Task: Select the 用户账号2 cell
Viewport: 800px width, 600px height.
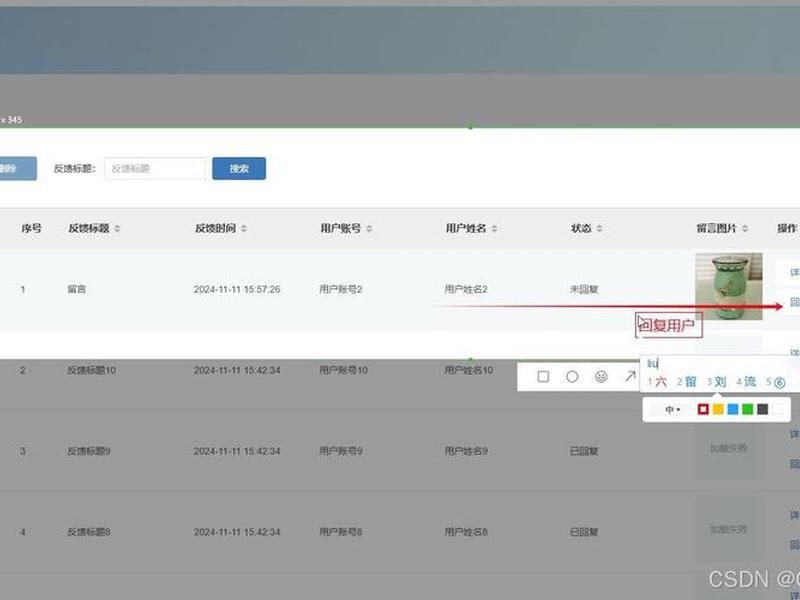Action: pyautogui.click(x=341, y=289)
